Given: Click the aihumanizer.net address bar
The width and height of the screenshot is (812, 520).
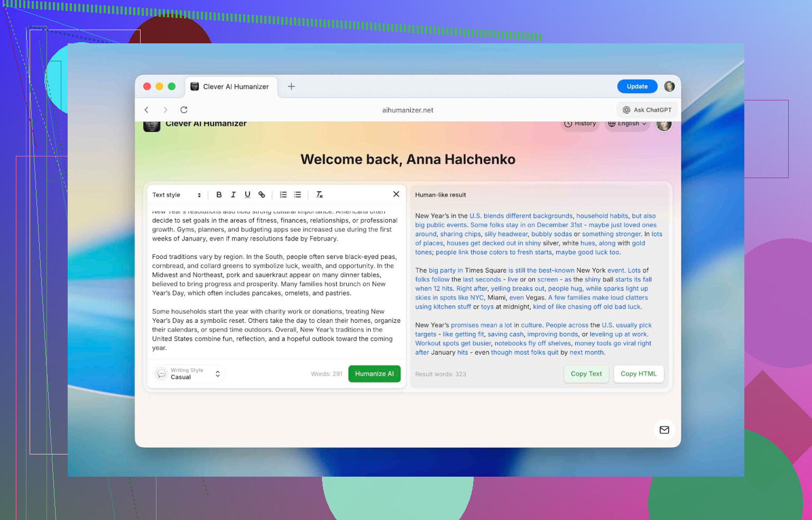Looking at the screenshot, I should [408, 110].
